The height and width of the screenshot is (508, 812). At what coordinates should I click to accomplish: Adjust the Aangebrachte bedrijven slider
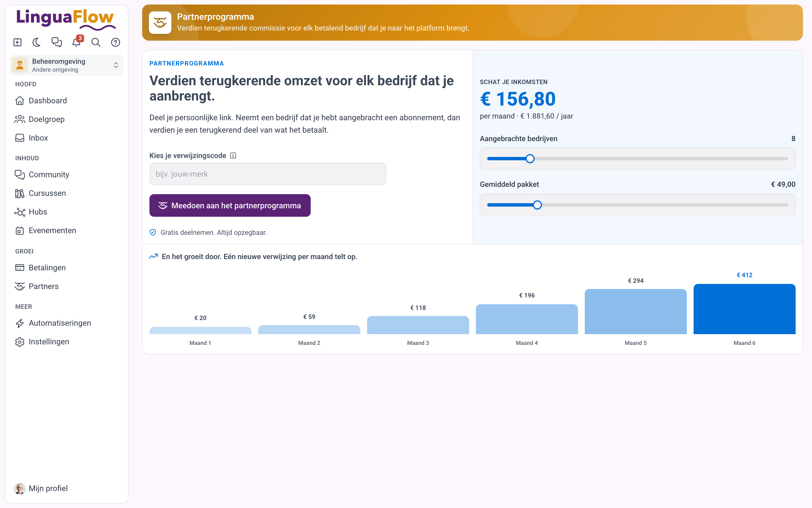637,159
